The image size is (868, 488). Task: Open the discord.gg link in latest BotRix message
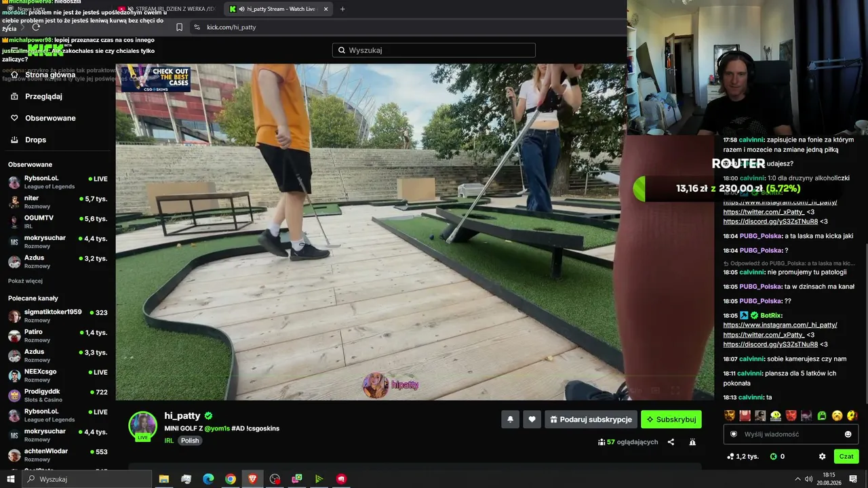click(x=770, y=344)
